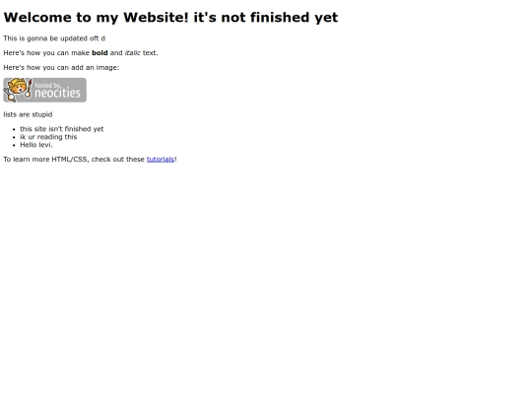Viewport: 532px width, 399px height.
Task: Click the phrase 'not finished yet' in the heading
Action: tap(280, 18)
